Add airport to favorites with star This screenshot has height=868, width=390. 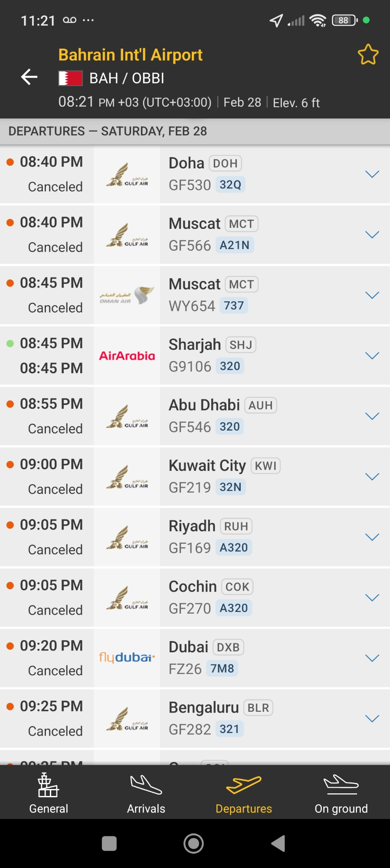click(368, 55)
